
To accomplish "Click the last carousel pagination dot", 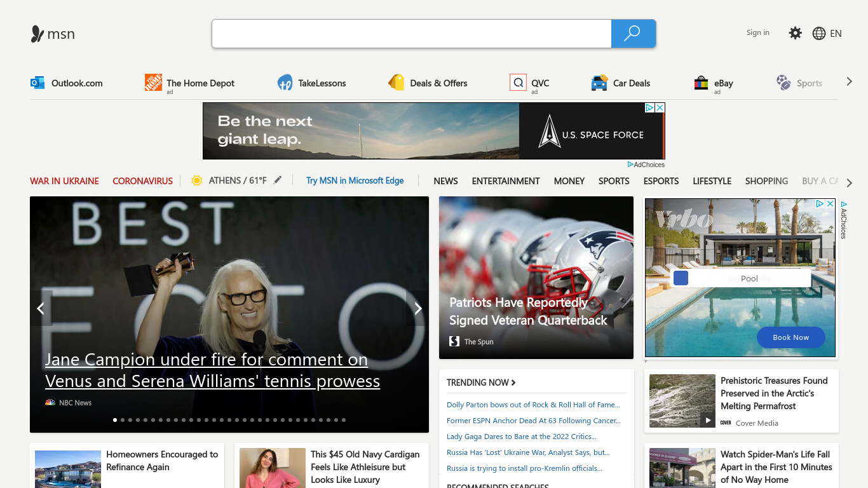I will tap(344, 420).
